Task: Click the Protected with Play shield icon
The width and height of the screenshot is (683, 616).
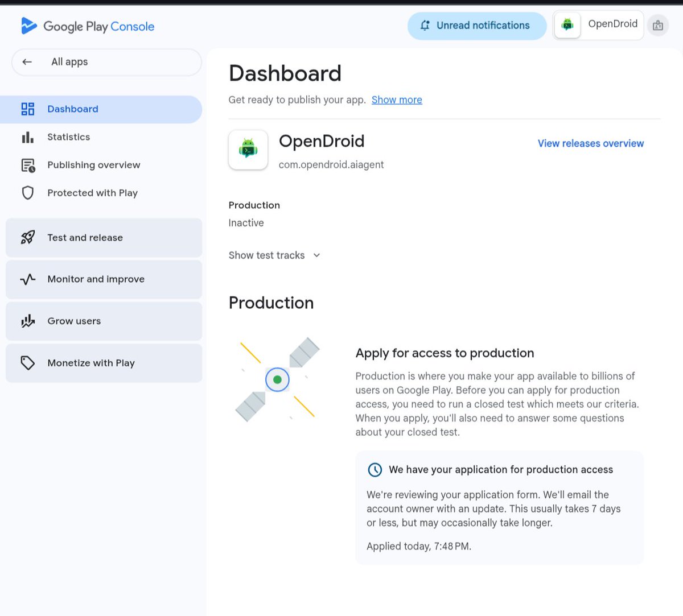Action: click(28, 193)
